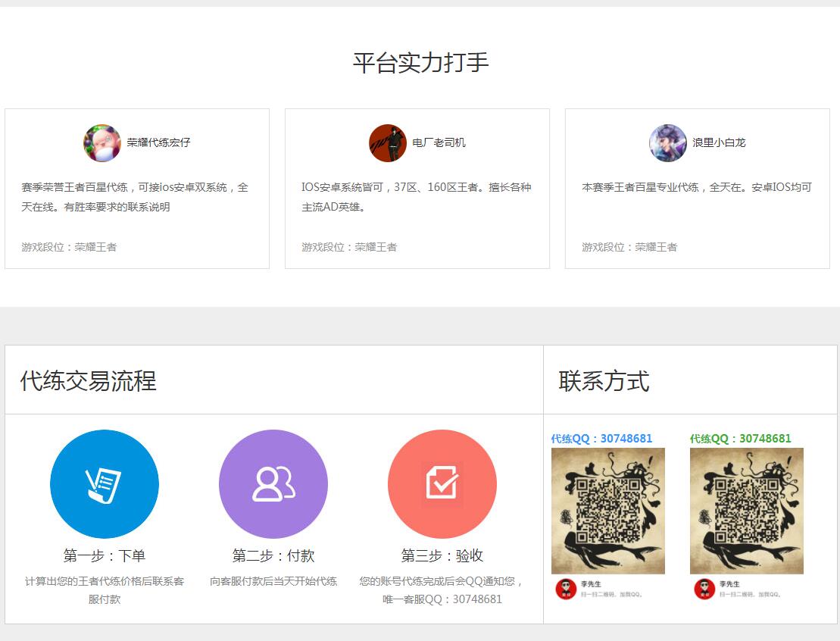Click avatar of 荣耀代练宏仔
The image size is (840, 641).
click(x=102, y=143)
